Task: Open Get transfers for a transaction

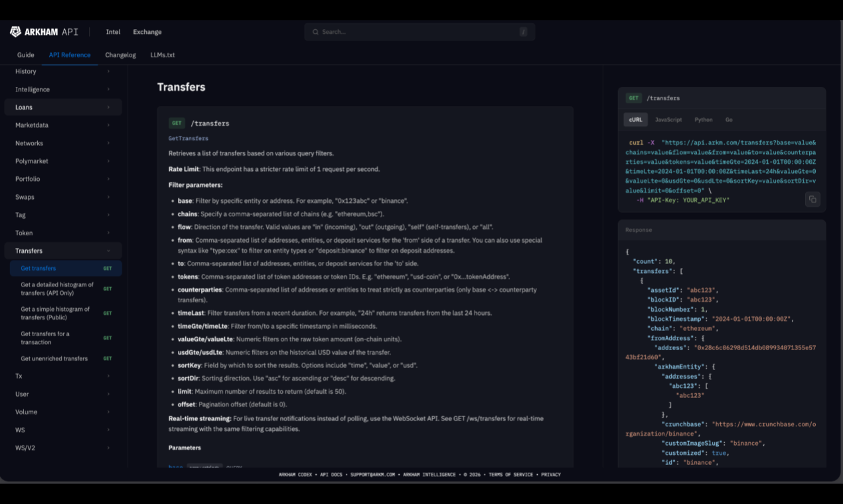Action: 66,338
